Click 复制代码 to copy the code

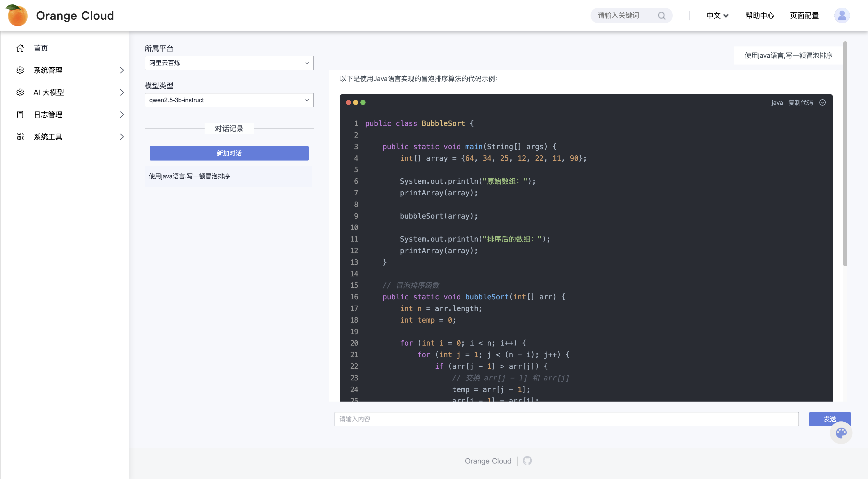801,102
